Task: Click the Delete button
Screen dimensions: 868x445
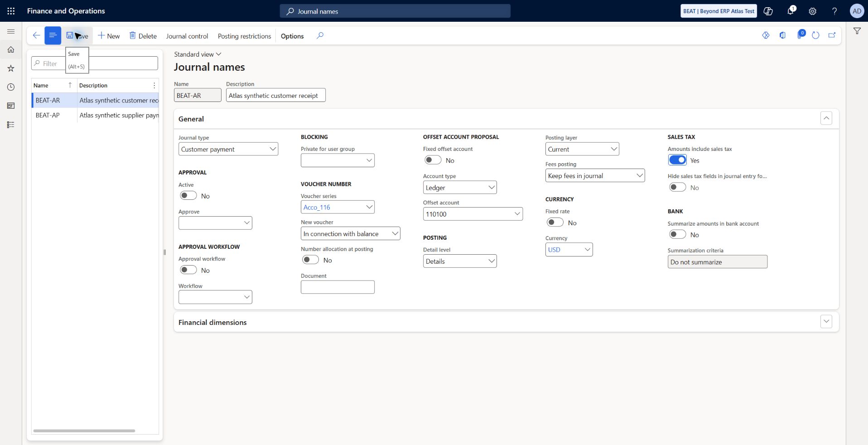Action: [x=143, y=36]
